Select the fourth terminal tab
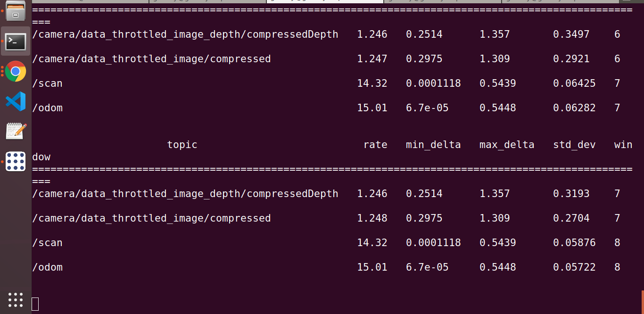The image size is (644, 314). point(442,1)
